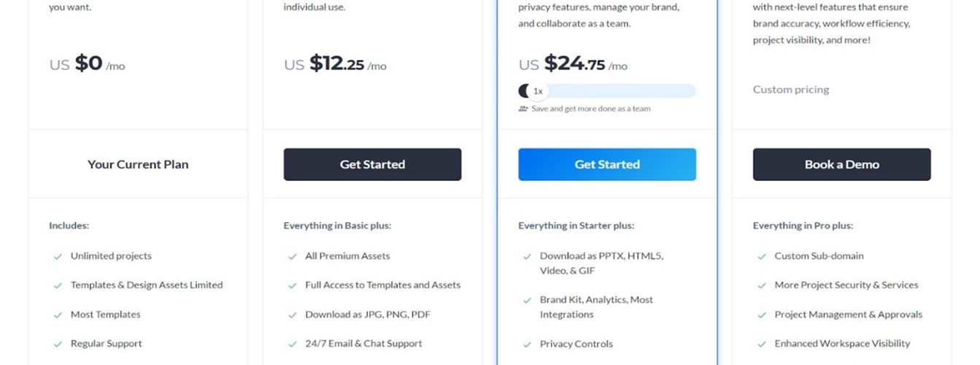Click the checkmark beside Privacy Controls
The width and height of the screenshot is (980, 365).
tap(527, 344)
